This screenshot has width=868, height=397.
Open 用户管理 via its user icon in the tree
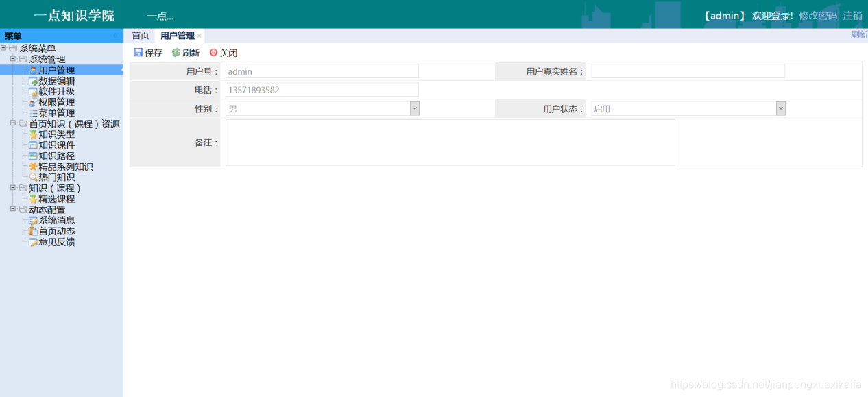click(33, 70)
